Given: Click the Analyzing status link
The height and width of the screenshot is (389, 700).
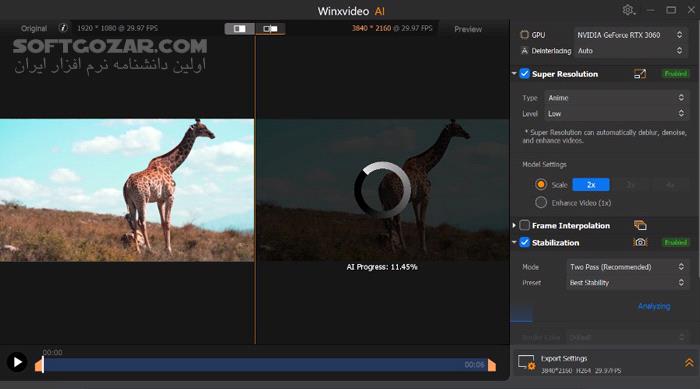Looking at the screenshot, I should tap(654, 306).
